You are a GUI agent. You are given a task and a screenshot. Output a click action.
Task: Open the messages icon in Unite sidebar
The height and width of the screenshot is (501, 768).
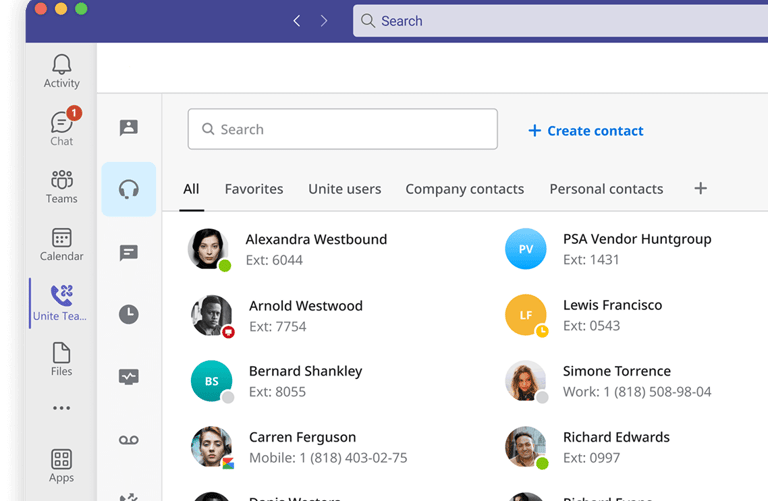pos(129,253)
